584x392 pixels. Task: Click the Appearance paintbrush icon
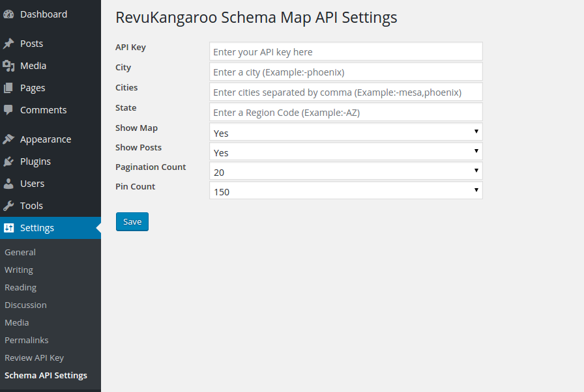[x=8, y=139]
